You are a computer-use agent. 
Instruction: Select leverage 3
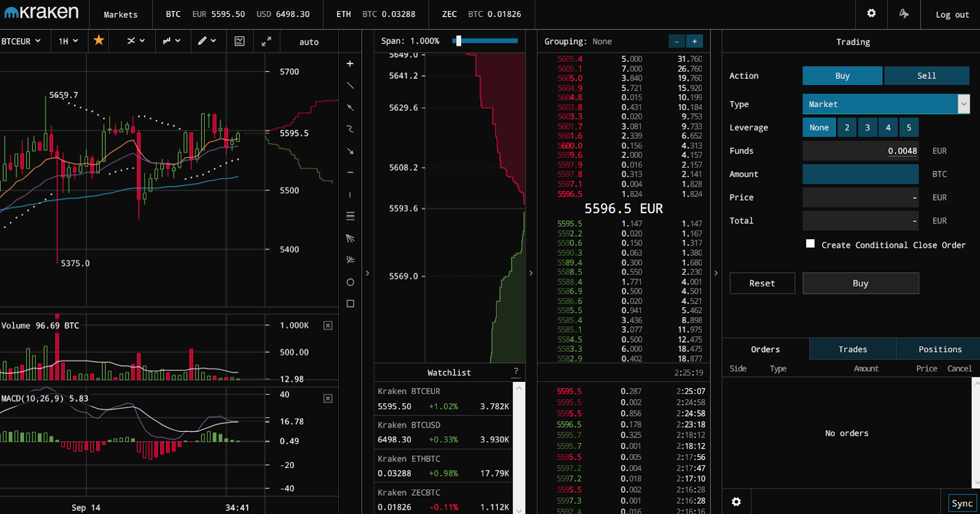tap(867, 127)
